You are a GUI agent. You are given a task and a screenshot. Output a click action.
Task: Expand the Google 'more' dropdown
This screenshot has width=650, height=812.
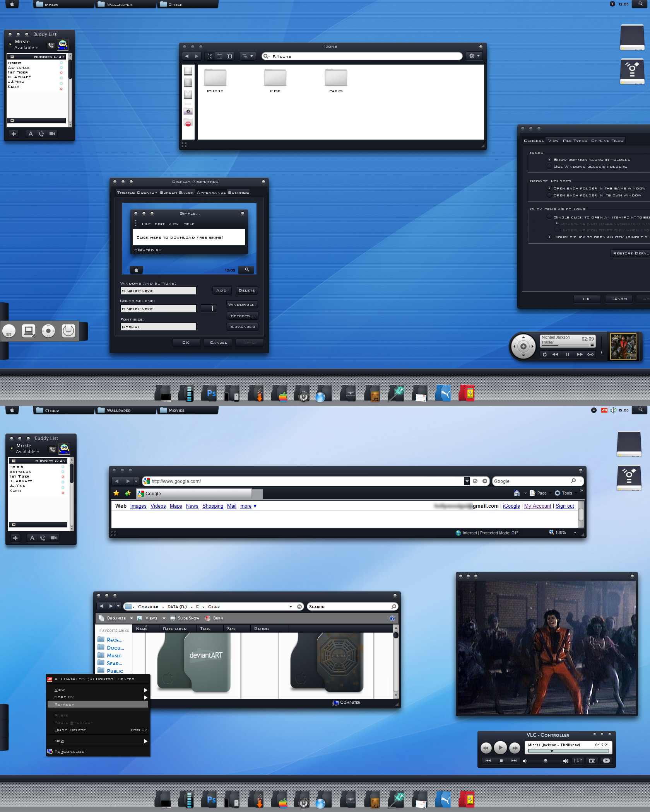click(248, 506)
